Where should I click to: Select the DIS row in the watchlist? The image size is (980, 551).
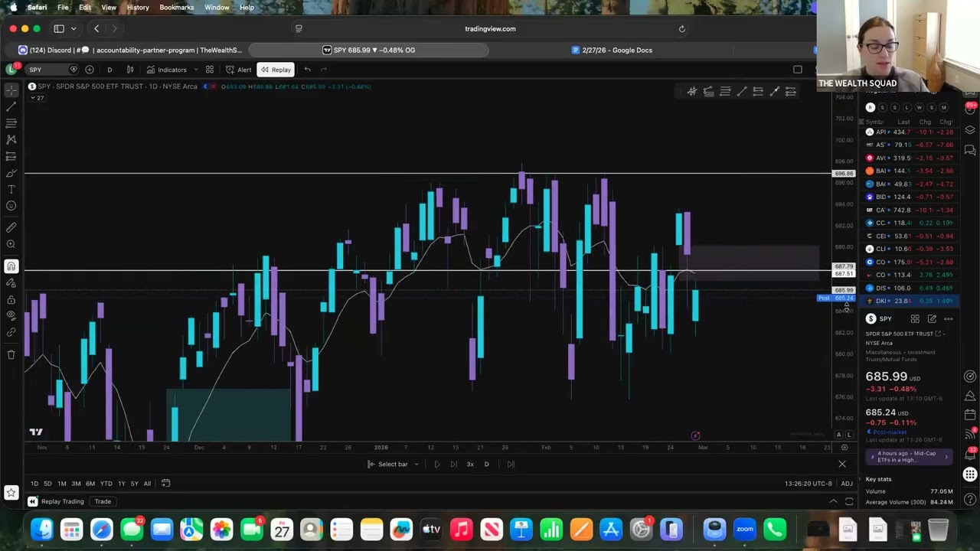coord(910,288)
